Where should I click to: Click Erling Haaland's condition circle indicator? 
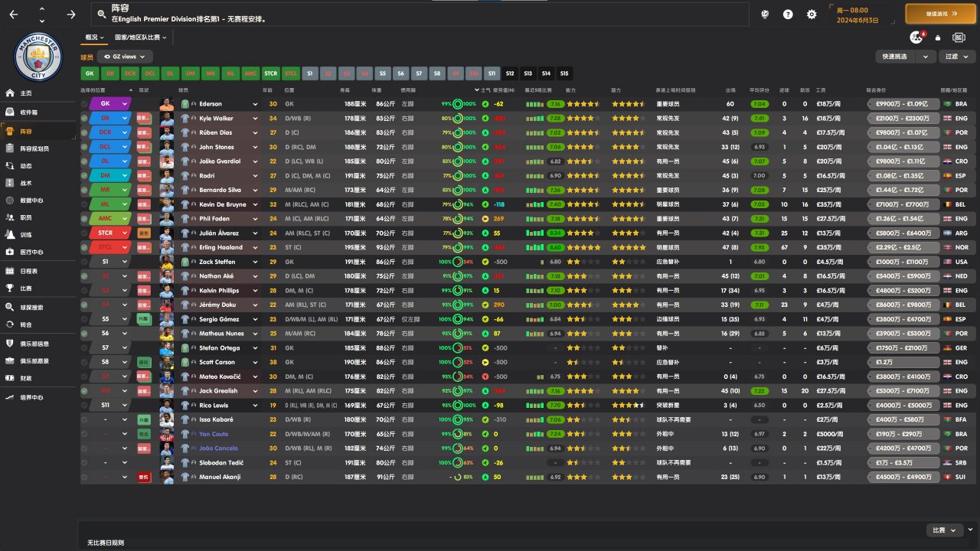pos(457,247)
